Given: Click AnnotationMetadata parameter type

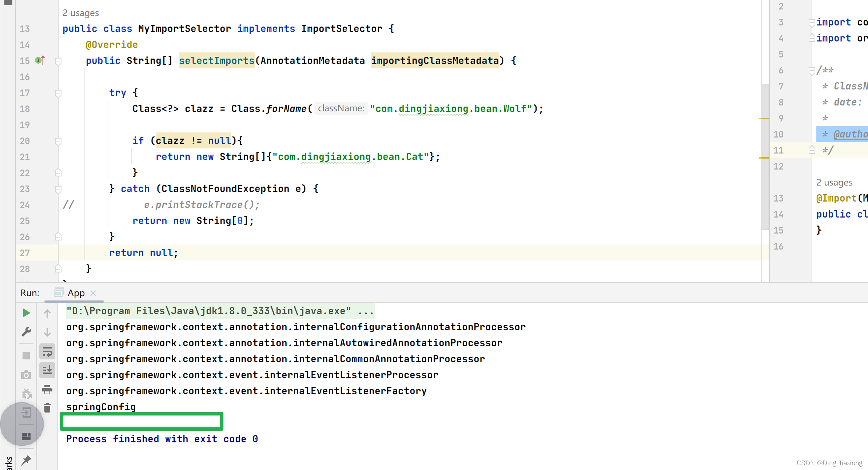Looking at the screenshot, I should pyautogui.click(x=312, y=61).
